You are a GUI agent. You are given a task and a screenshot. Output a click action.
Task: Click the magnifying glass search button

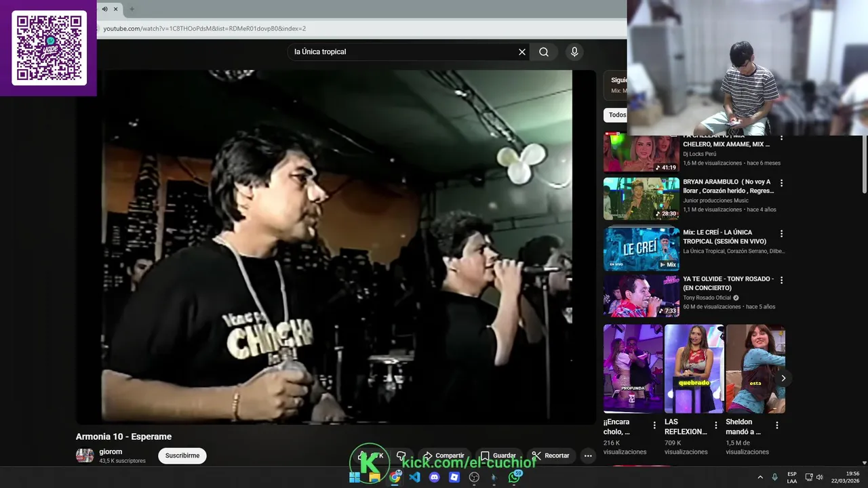click(x=544, y=52)
